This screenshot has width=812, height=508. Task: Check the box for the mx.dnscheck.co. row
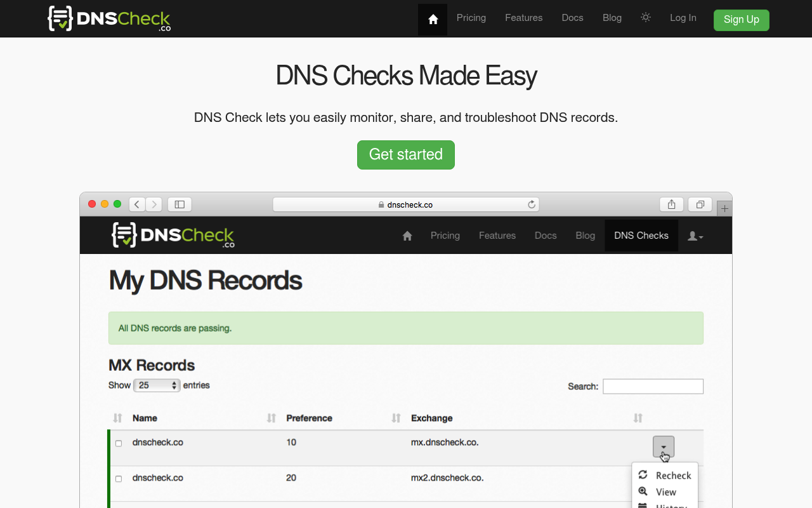pos(119,443)
